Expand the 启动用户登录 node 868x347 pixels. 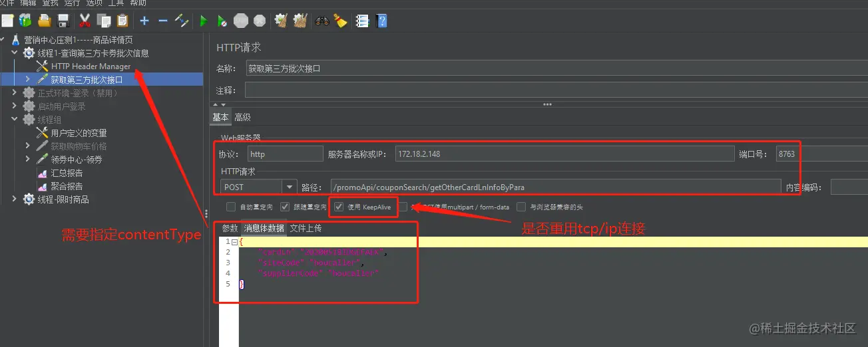click(x=15, y=106)
